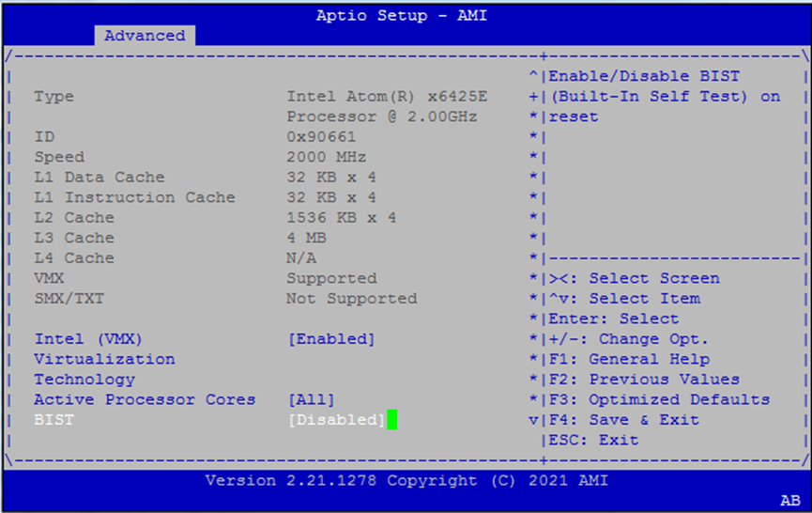Click the Enter: Select key hint
812x513 pixels.
[x=614, y=319]
